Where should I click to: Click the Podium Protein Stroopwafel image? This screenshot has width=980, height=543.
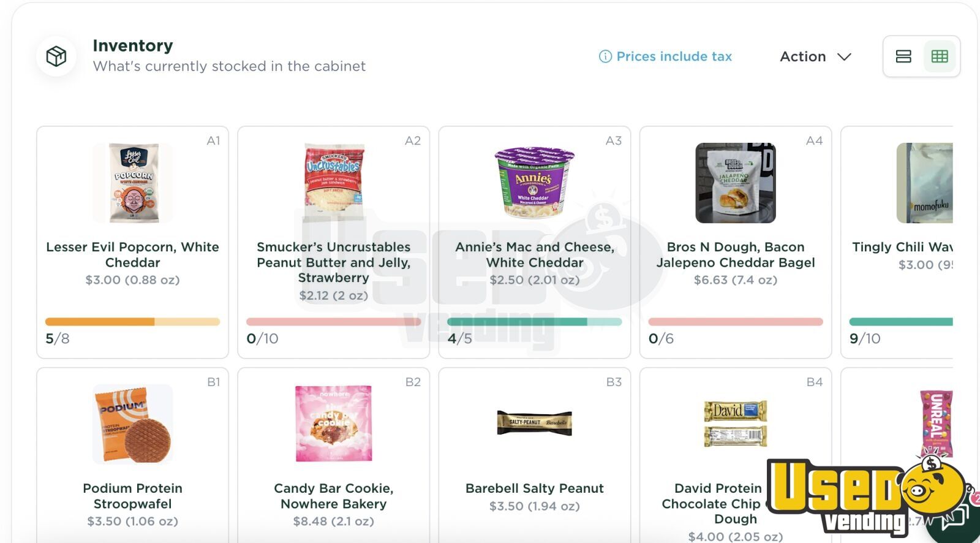(133, 424)
